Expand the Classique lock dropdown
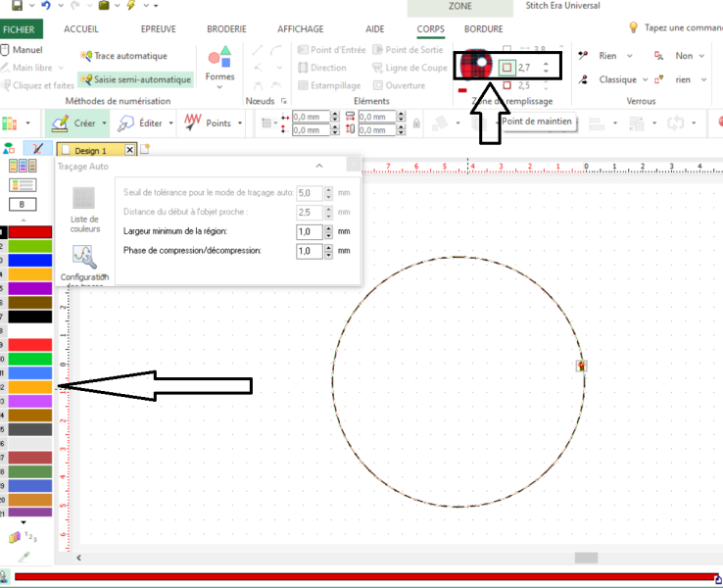 (x=618, y=79)
